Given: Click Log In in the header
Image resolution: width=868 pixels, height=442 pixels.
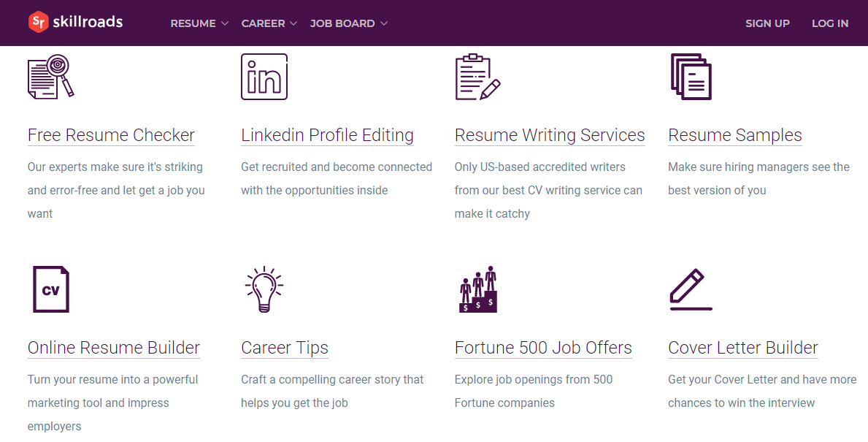Looking at the screenshot, I should pos(830,23).
